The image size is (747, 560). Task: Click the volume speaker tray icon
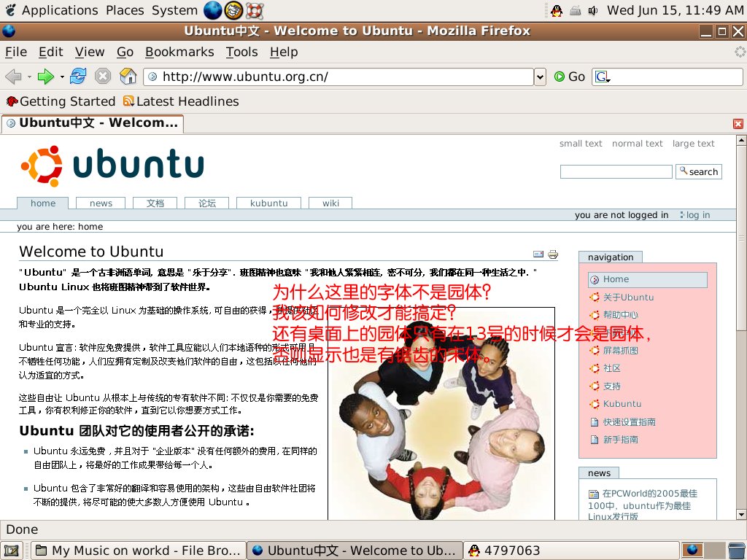593,10
